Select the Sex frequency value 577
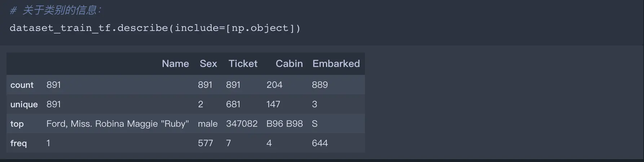The width and height of the screenshot is (644, 162). [x=205, y=143]
